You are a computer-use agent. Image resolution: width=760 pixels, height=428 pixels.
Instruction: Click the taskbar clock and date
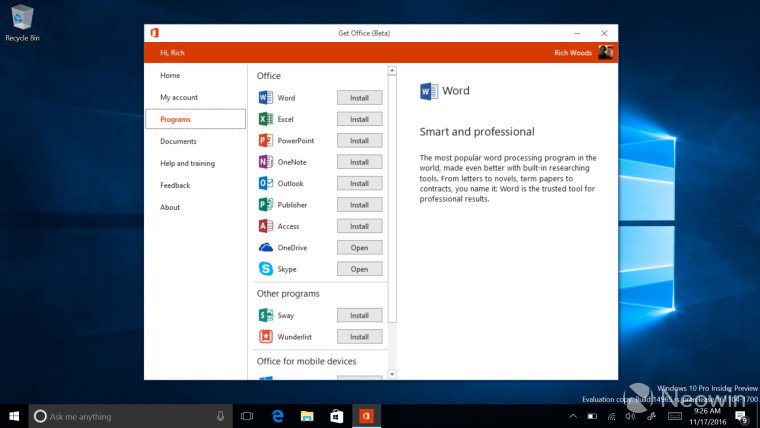708,416
